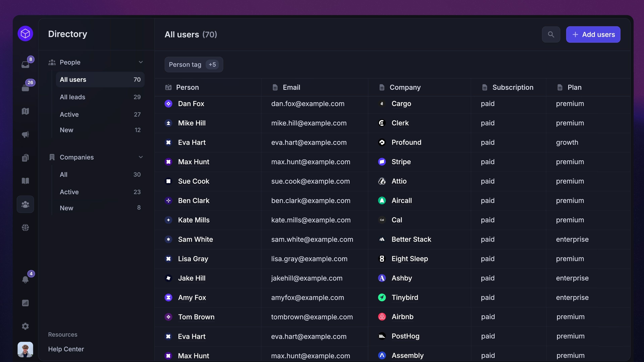Click the user profile avatar photo
Viewport: 644px width, 362px height.
coord(25,349)
